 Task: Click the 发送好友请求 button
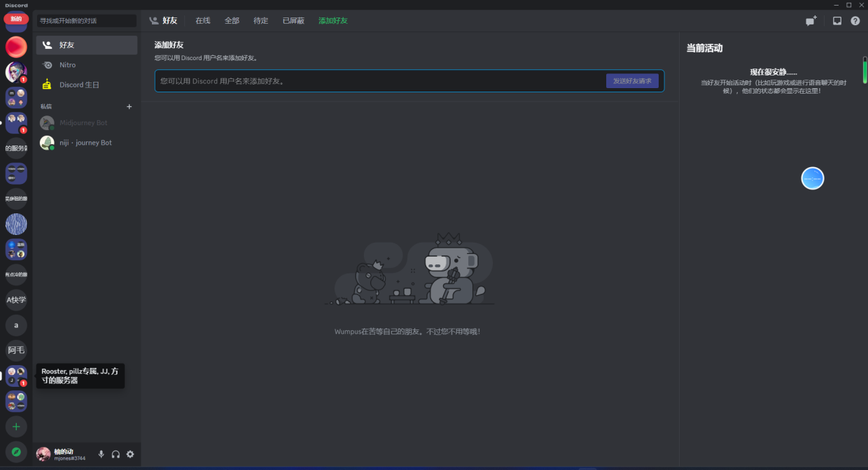coord(632,81)
